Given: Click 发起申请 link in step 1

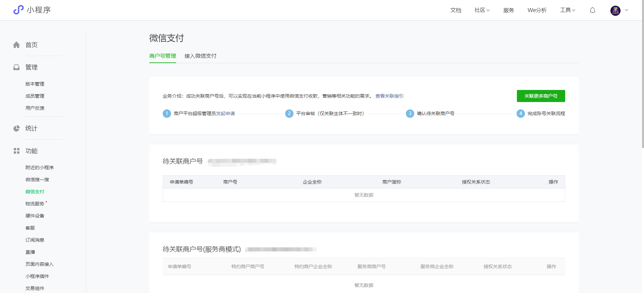Looking at the screenshot, I should click(225, 113).
